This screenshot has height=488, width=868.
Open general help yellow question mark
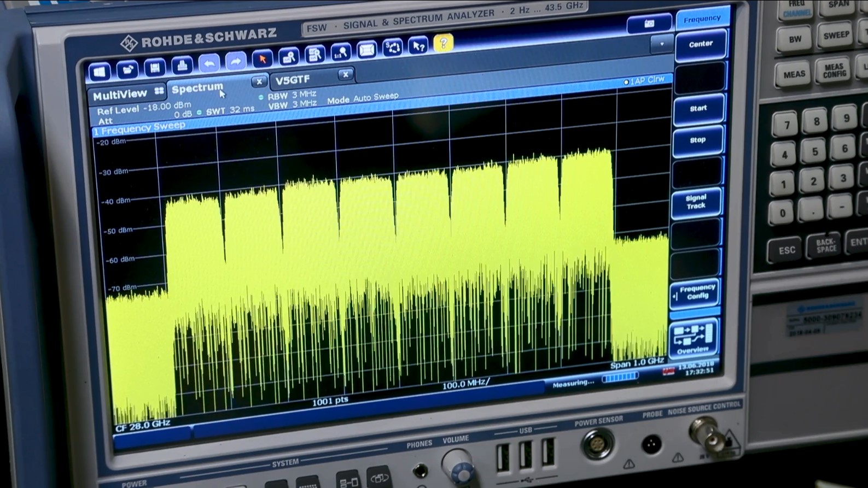(x=444, y=43)
